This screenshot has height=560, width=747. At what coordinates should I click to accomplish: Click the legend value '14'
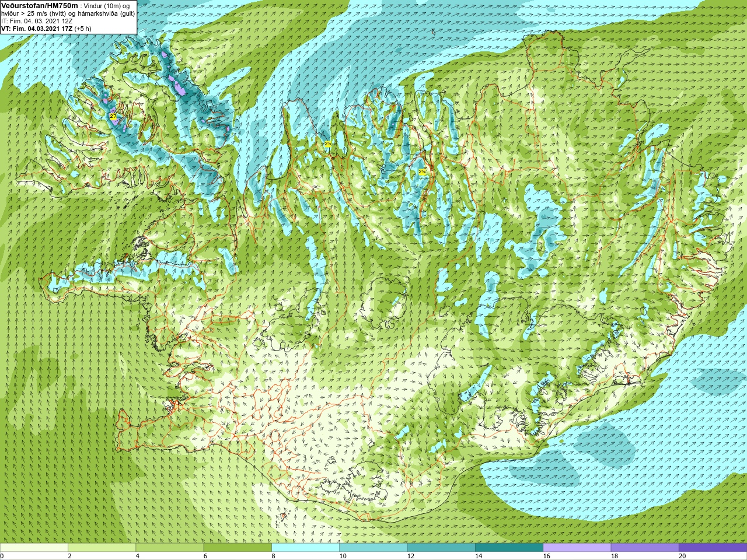[479, 556]
